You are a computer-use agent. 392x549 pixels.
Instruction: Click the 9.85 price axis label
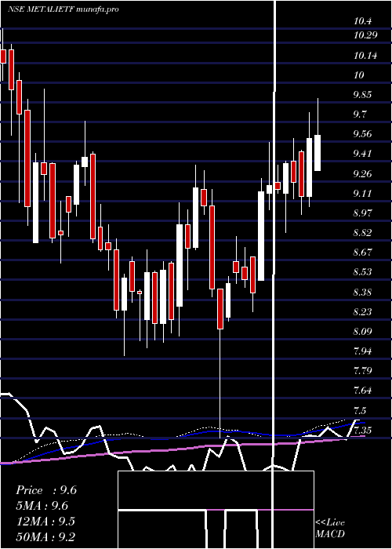coord(364,95)
